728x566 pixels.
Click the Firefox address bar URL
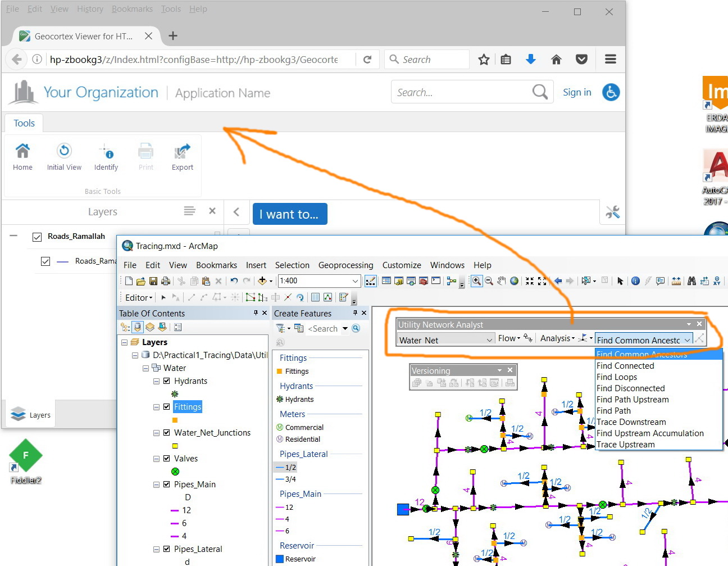tap(194, 60)
